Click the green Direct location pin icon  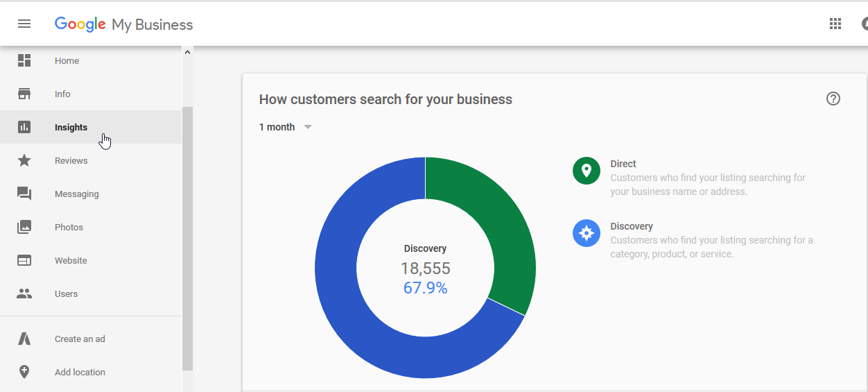(587, 171)
